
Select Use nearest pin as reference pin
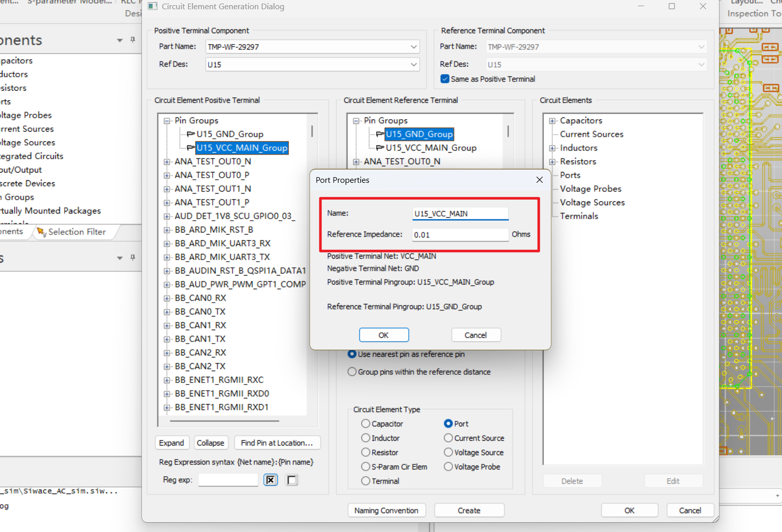[x=352, y=354]
